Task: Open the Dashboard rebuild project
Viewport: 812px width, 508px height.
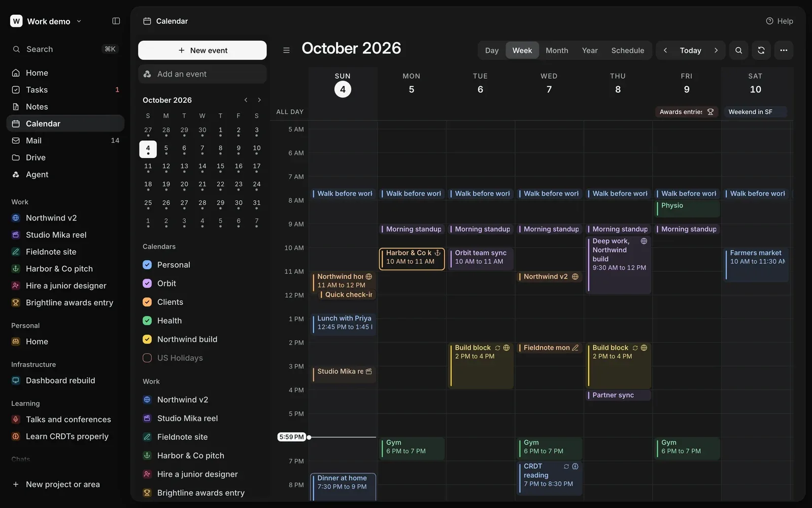Action: 65,380
